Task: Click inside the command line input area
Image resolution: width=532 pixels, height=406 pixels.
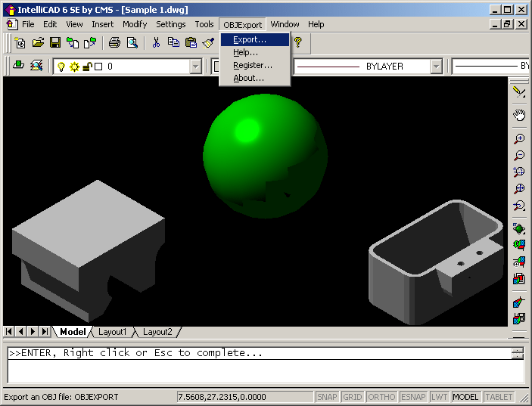Action: pos(266,371)
